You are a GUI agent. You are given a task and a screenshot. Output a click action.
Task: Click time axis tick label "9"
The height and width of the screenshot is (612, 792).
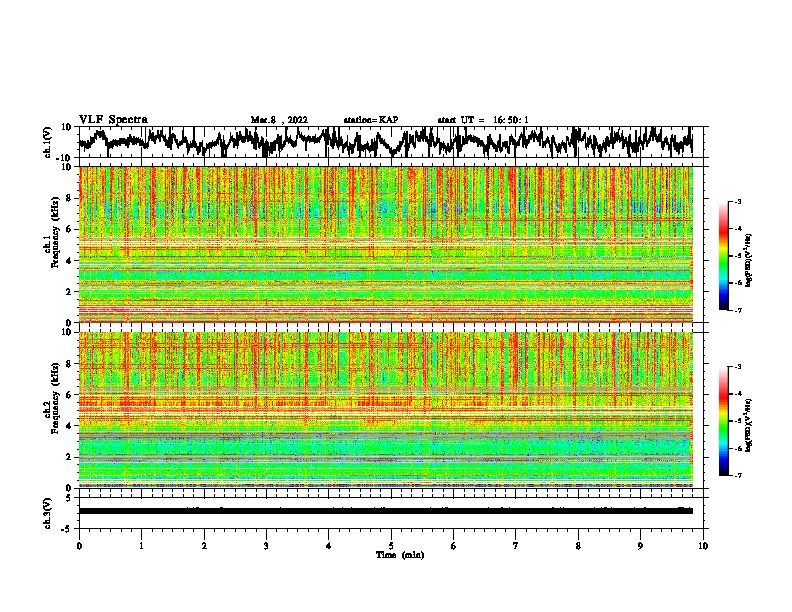(x=640, y=546)
